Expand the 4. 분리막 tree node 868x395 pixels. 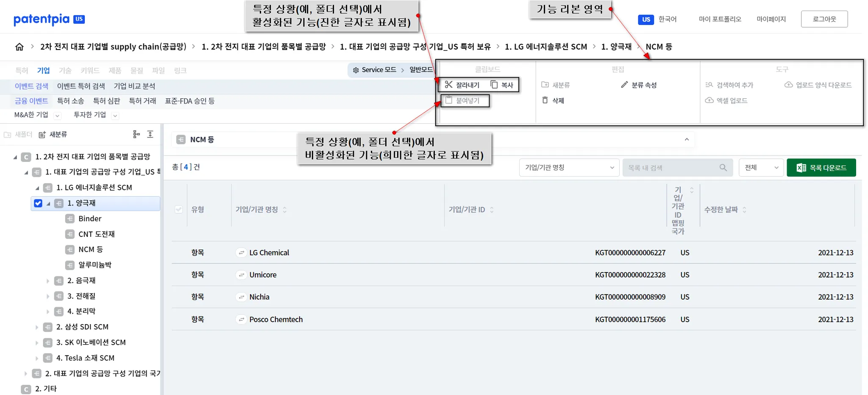tap(48, 312)
